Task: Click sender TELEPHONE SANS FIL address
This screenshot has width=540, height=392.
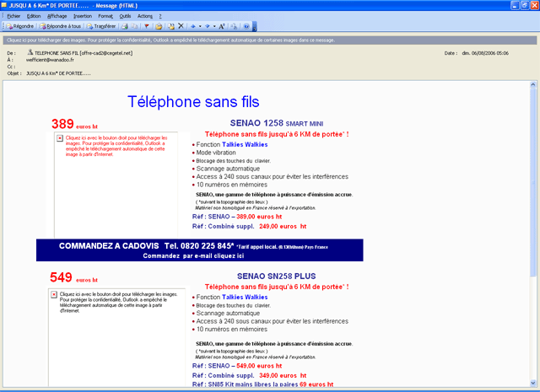Action: (x=84, y=53)
